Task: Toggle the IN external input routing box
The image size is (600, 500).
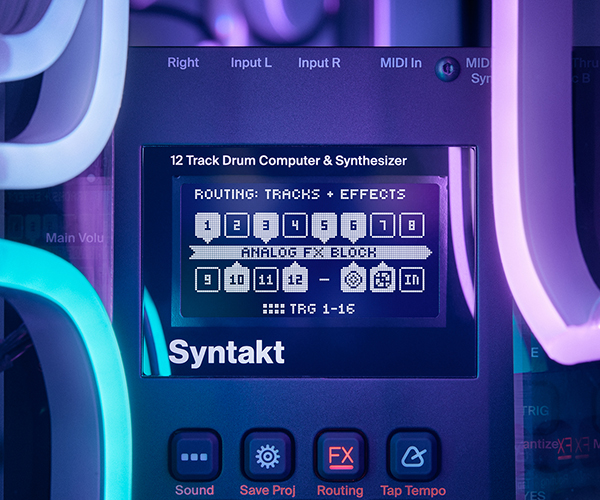Action: click(x=411, y=280)
